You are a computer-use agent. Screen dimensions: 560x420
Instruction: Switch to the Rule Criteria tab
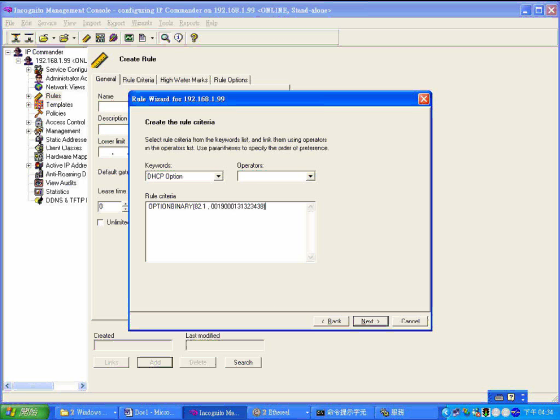(x=138, y=80)
